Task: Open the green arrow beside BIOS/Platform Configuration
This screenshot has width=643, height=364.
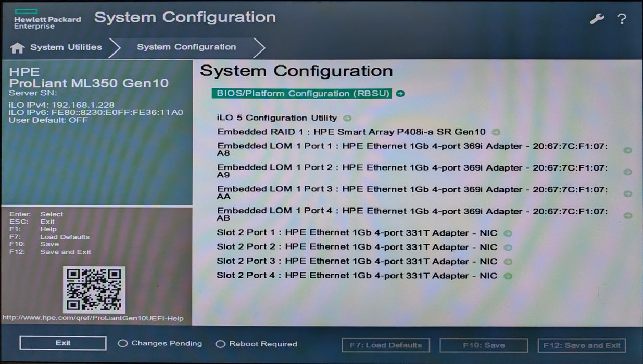Action: (x=400, y=94)
